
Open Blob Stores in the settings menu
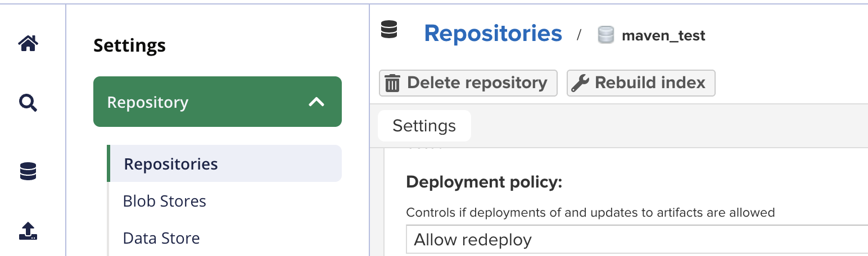pyautogui.click(x=165, y=201)
